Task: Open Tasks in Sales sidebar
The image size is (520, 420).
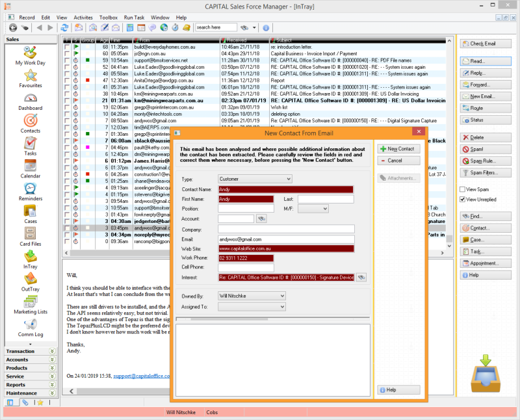Action: 30,146
